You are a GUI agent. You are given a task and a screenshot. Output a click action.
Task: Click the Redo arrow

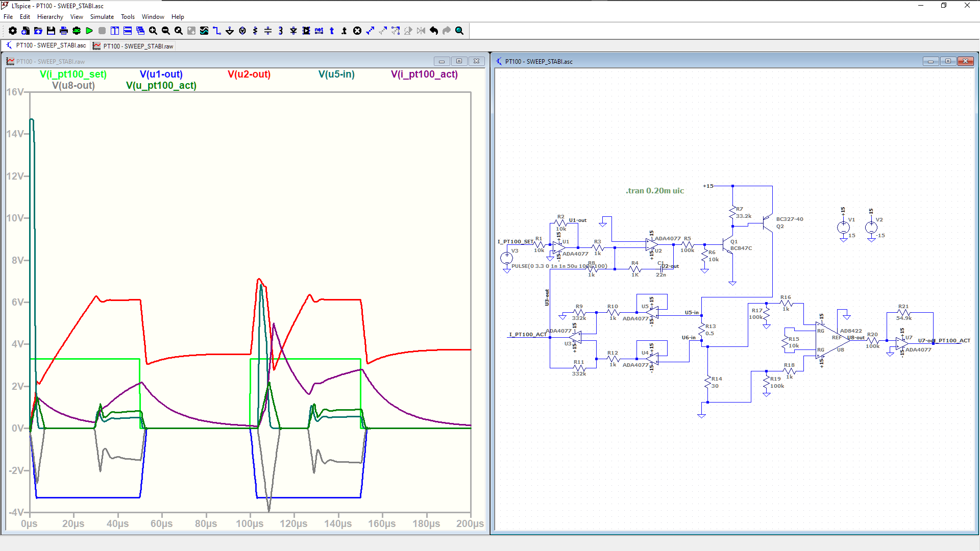pos(447,31)
